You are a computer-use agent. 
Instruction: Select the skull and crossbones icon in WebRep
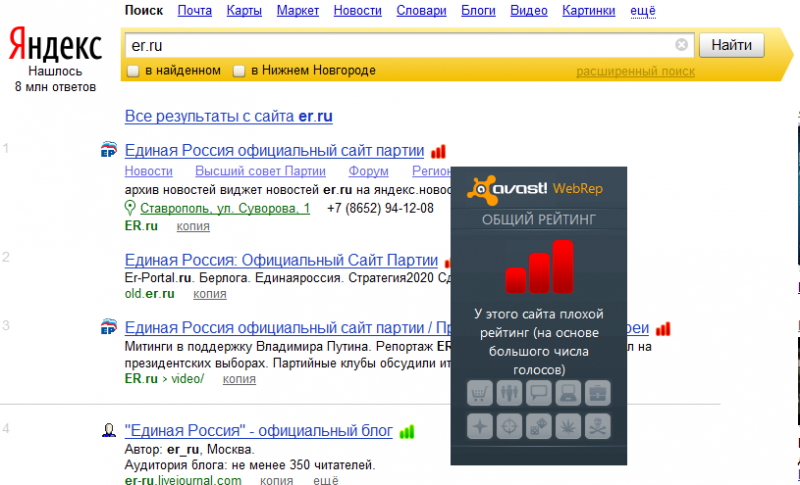click(598, 426)
